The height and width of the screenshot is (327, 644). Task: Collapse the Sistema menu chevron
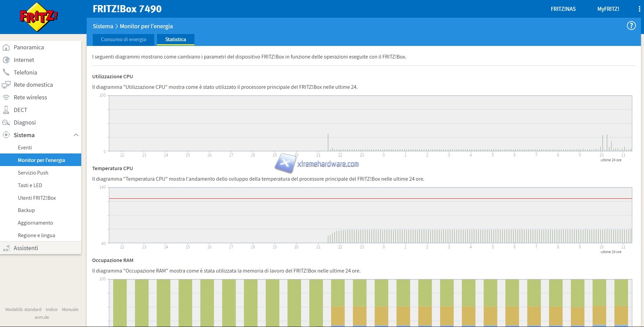click(x=76, y=135)
